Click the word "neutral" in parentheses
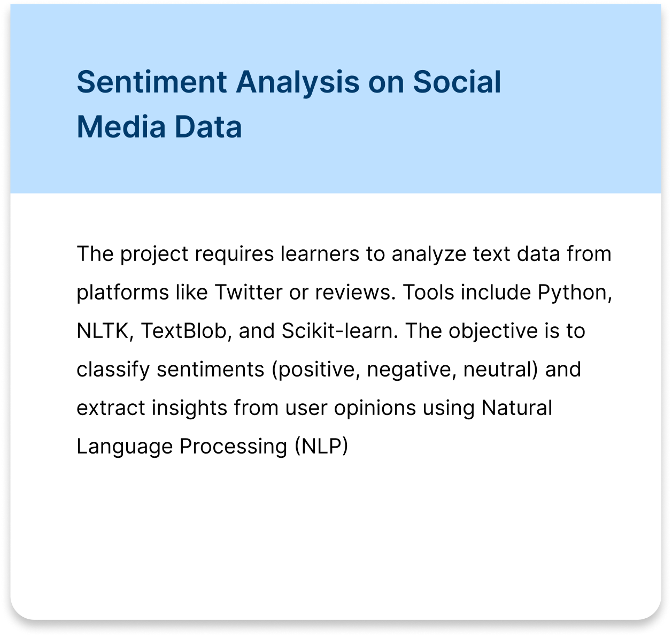This screenshot has height=637, width=672. (x=499, y=370)
